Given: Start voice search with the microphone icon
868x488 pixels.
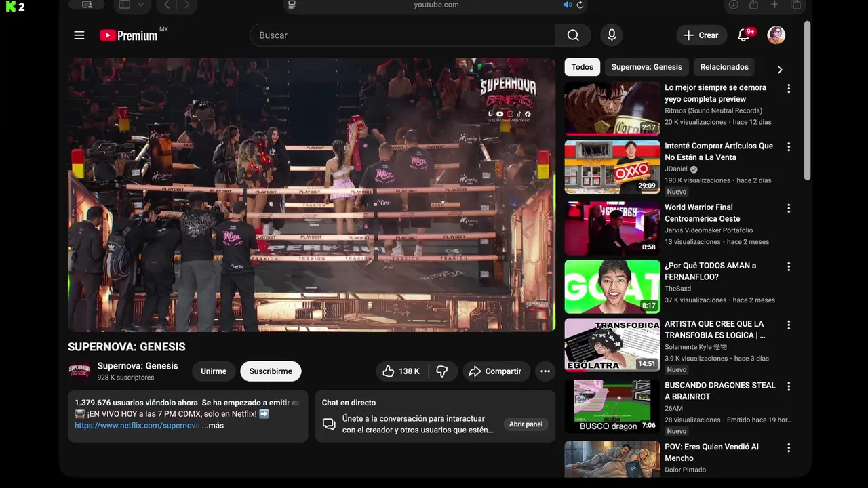Looking at the screenshot, I should (x=612, y=35).
